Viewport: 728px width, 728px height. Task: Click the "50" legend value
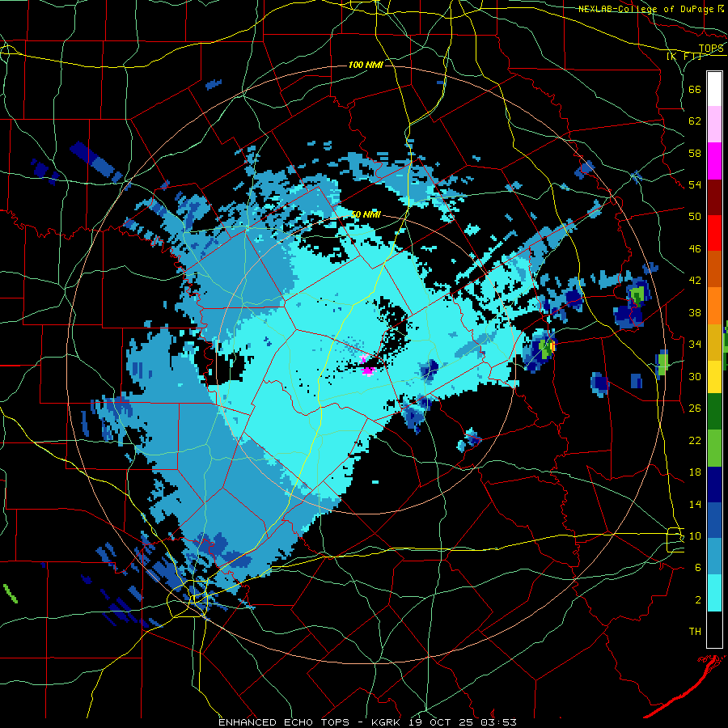pyautogui.click(x=695, y=216)
